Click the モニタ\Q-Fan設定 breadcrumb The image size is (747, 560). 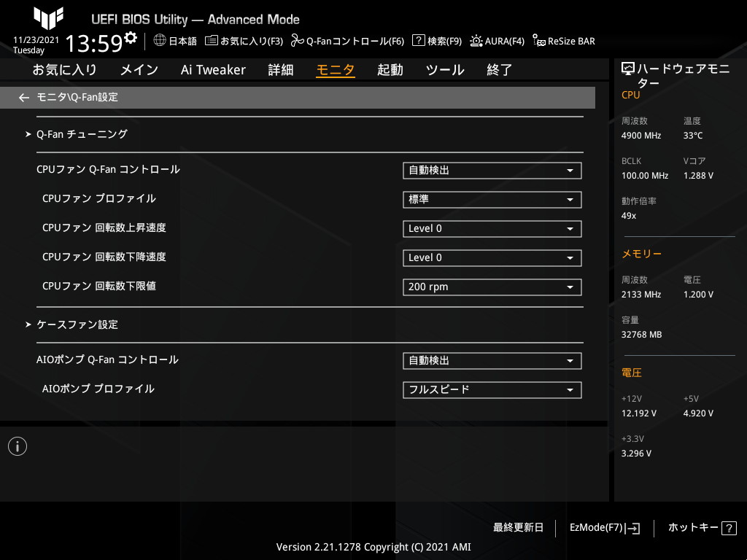point(77,97)
